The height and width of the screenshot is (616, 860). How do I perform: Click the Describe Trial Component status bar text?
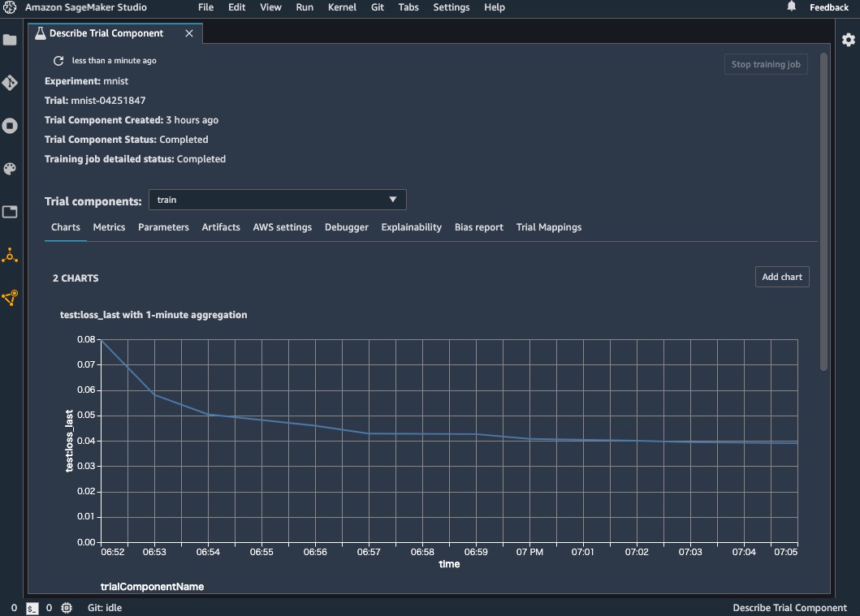point(790,608)
